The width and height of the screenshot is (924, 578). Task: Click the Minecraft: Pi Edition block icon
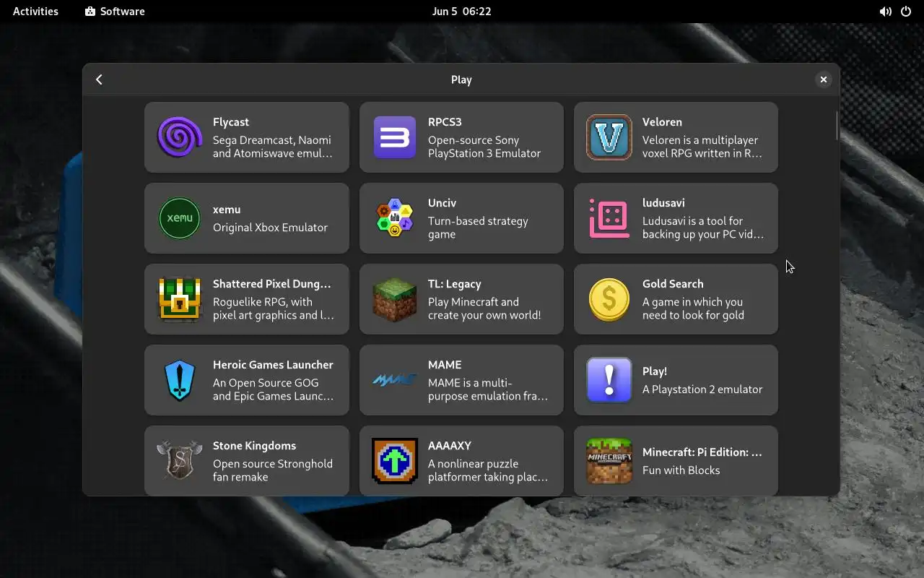[609, 461]
